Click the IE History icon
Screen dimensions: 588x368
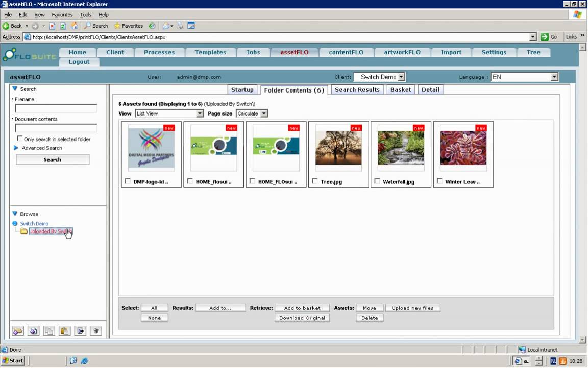pyautogui.click(x=152, y=26)
